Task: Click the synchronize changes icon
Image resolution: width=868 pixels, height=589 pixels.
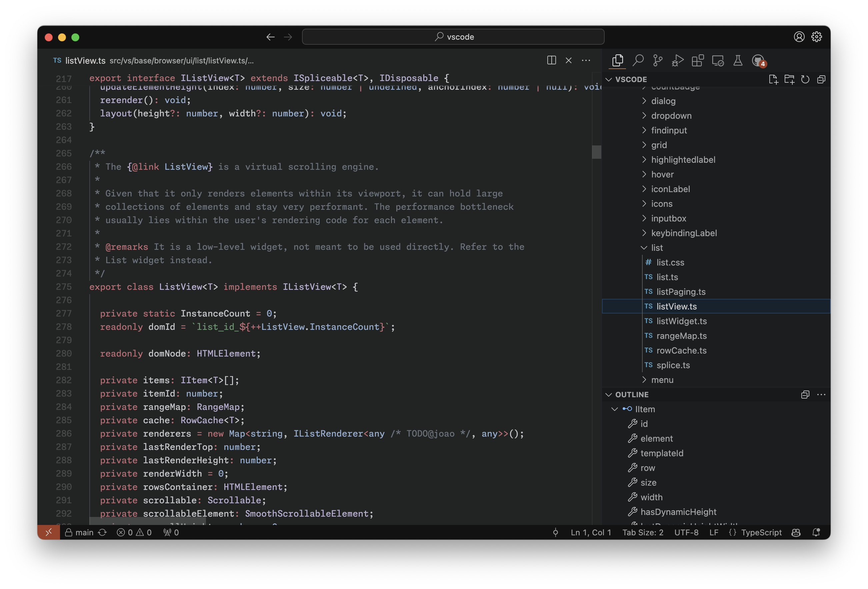Action: point(102,532)
